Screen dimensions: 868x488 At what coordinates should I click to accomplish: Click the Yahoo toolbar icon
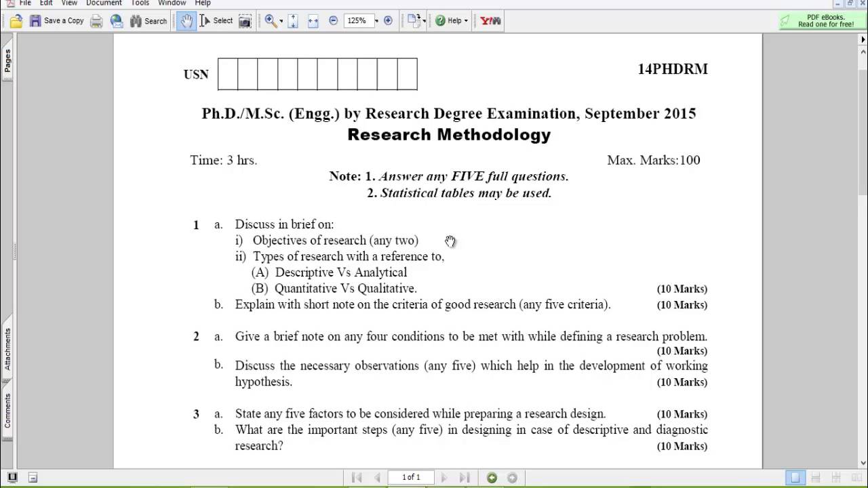(490, 21)
